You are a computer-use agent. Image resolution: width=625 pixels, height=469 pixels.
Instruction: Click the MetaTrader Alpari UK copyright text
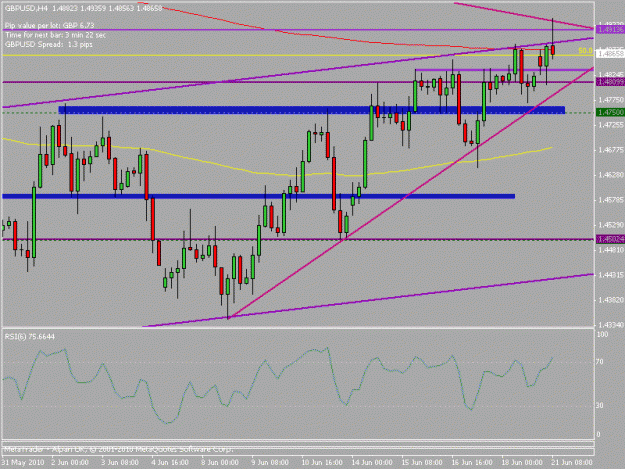(x=118, y=449)
